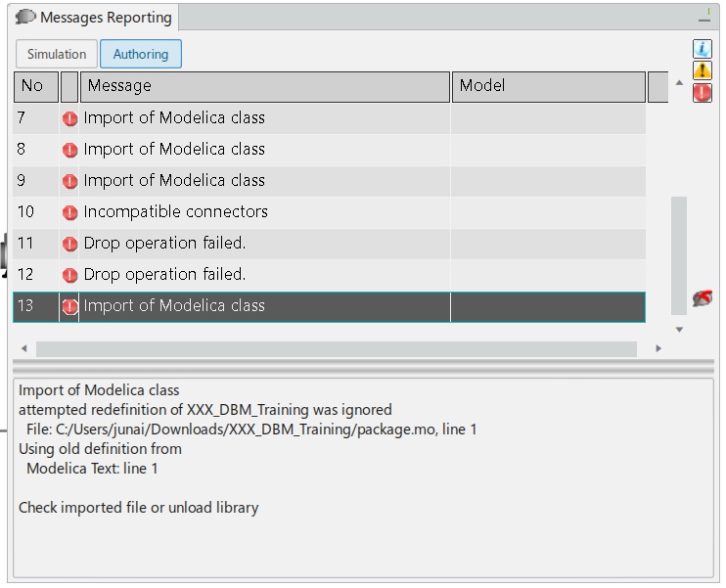Click error icon on Incompatible connectors row
726x588 pixels.
69,212
